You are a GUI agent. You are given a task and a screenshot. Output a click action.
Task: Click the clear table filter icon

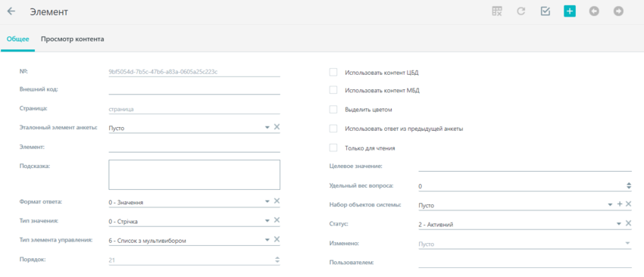click(x=497, y=11)
